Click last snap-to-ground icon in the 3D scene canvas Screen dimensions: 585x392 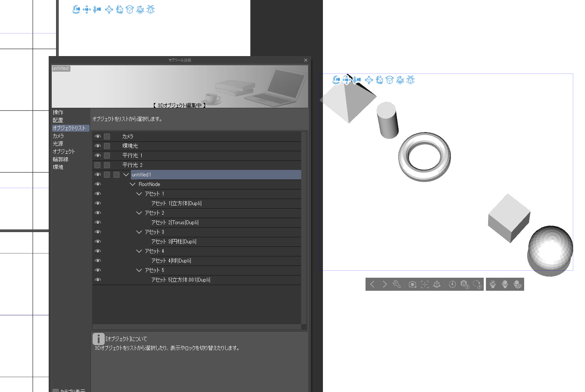click(411, 80)
